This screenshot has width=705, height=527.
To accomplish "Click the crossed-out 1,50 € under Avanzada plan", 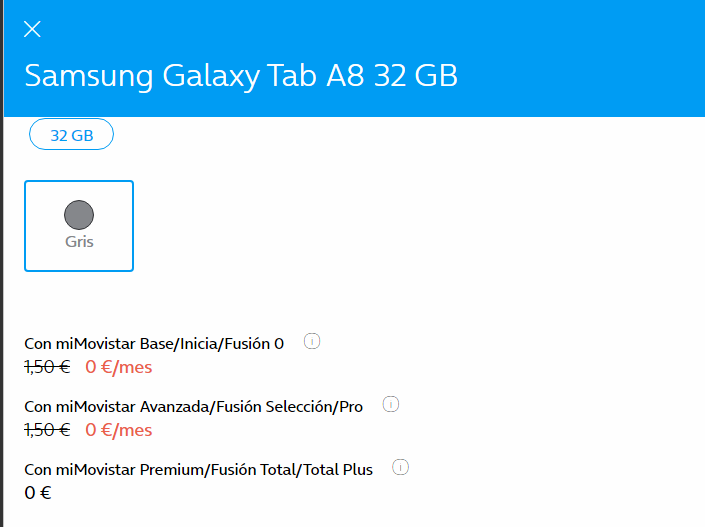I will point(47,430).
